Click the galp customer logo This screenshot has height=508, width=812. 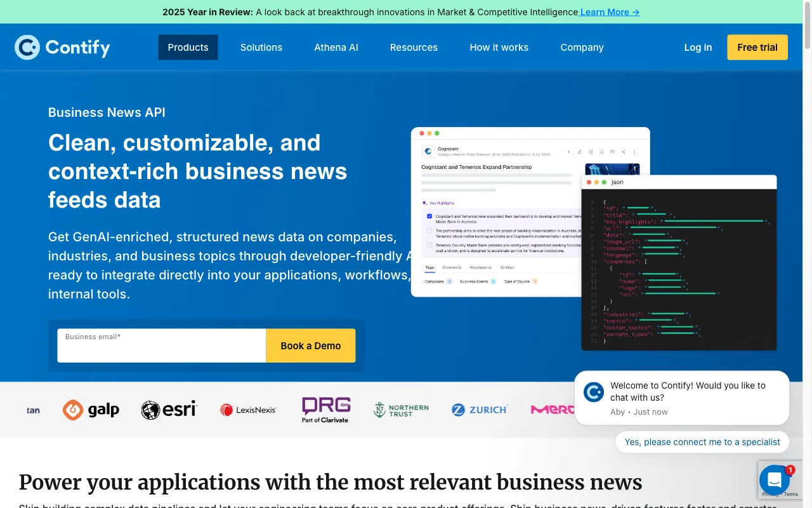click(x=91, y=410)
